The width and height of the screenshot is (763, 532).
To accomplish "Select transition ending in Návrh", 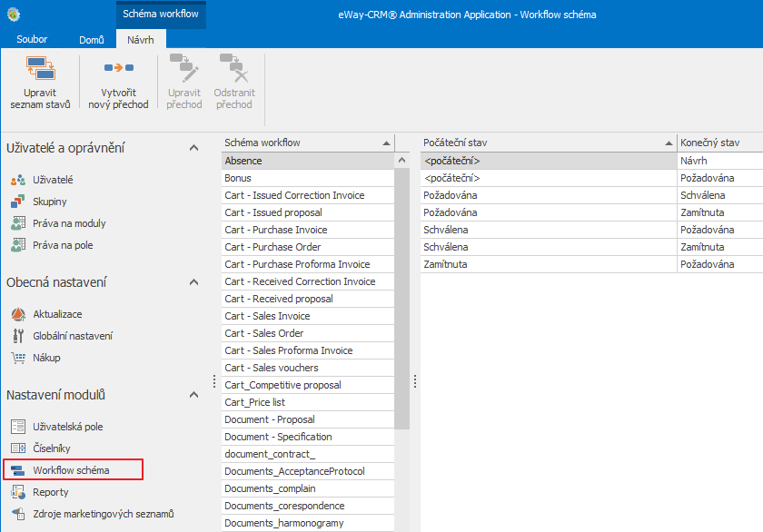I will click(x=591, y=161).
